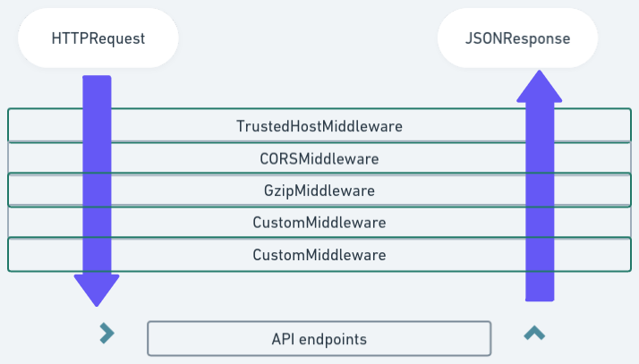Click the downward purple request arrow
The height and width of the screenshot is (364, 639).
pyautogui.click(x=97, y=190)
